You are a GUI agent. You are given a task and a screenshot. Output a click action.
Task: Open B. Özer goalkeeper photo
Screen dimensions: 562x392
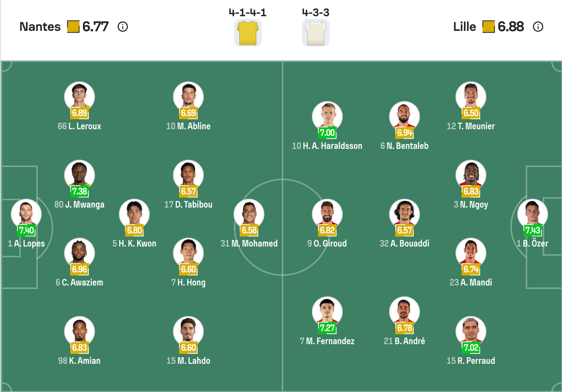click(x=532, y=214)
